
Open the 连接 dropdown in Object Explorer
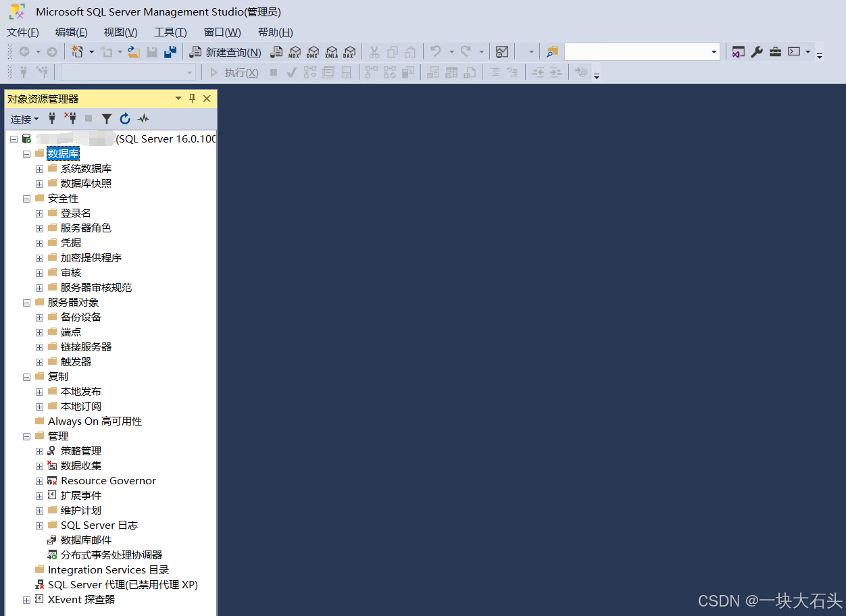click(x=25, y=119)
